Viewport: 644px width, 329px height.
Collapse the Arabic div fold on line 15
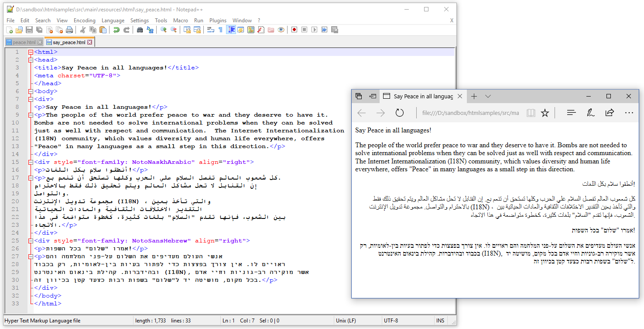[x=31, y=162]
